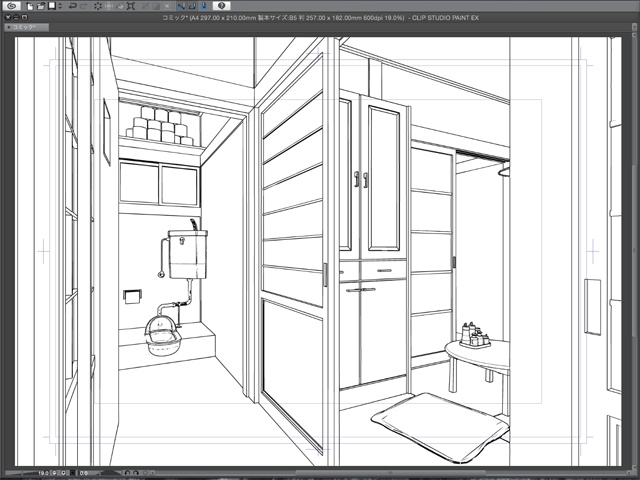
Task: Rotate canvas left from status bar
Action: (127, 473)
